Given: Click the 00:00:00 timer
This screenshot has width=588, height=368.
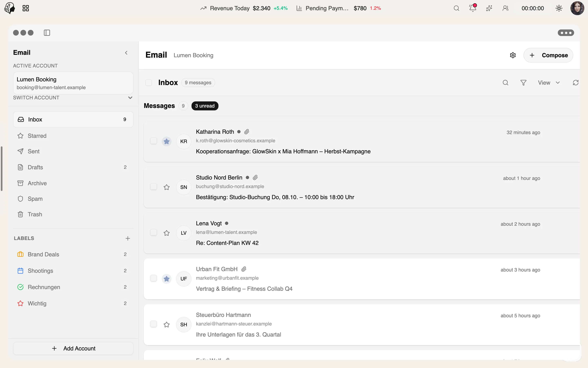Looking at the screenshot, I should click(533, 8).
